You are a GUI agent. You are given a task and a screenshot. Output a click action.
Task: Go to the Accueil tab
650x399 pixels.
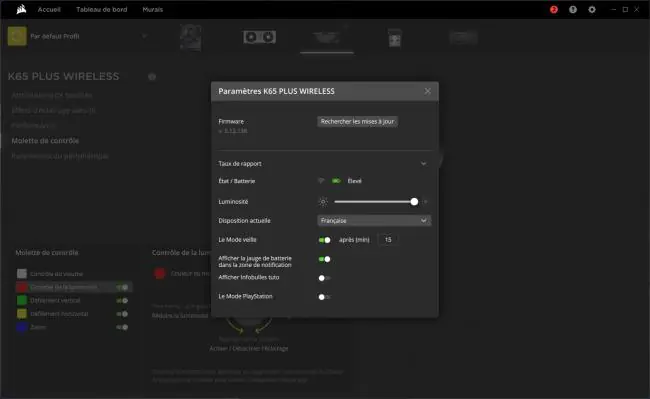coord(49,10)
